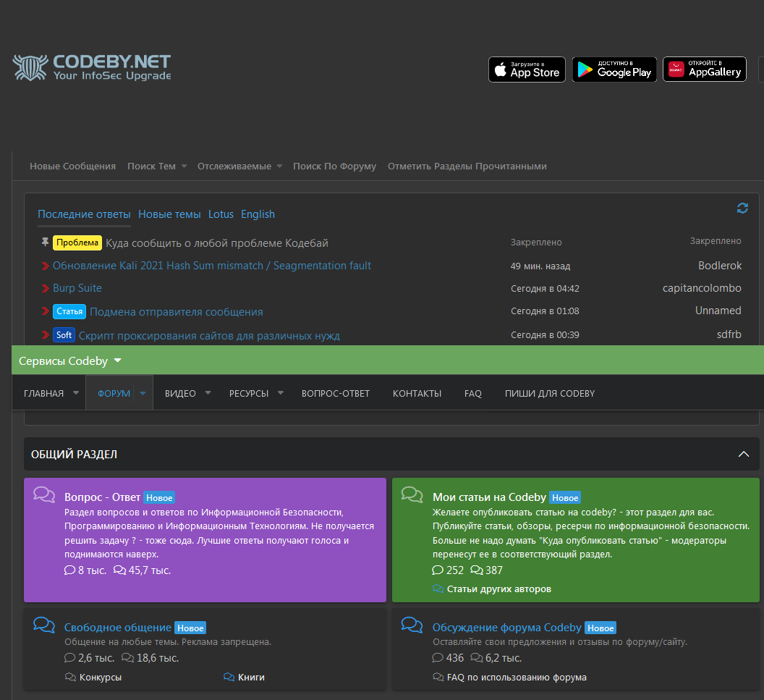The width and height of the screenshot is (764, 700).
Task: Open the FAQ menu item
Action: click(x=472, y=393)
